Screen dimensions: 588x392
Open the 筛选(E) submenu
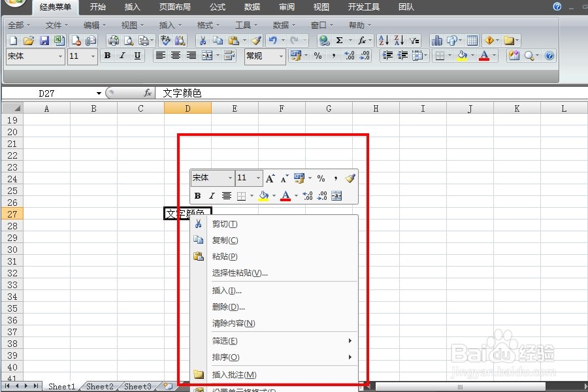click(x=274, y=340)
